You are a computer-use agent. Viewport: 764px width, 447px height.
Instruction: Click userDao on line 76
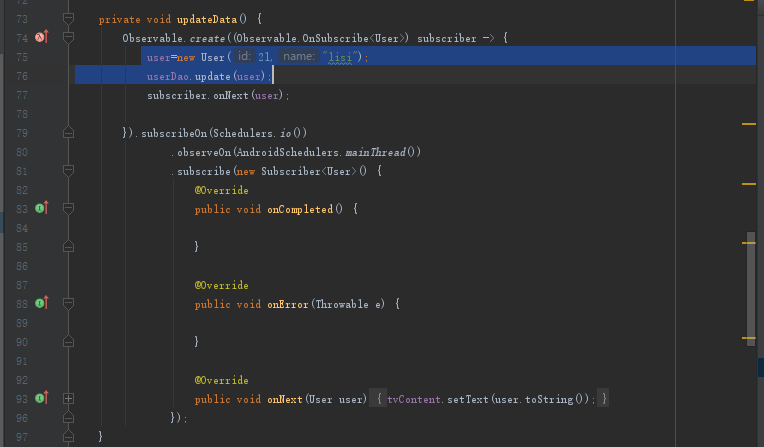pyautogui.click(x=169, y=77)
